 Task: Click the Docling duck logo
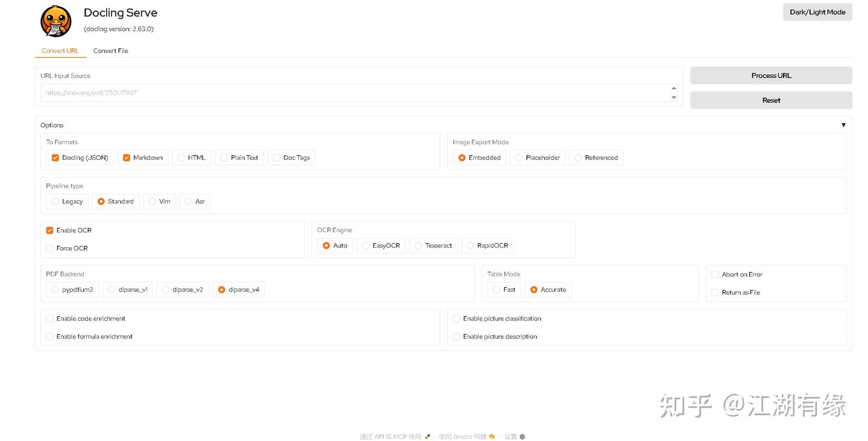click(x=56, y=21)
